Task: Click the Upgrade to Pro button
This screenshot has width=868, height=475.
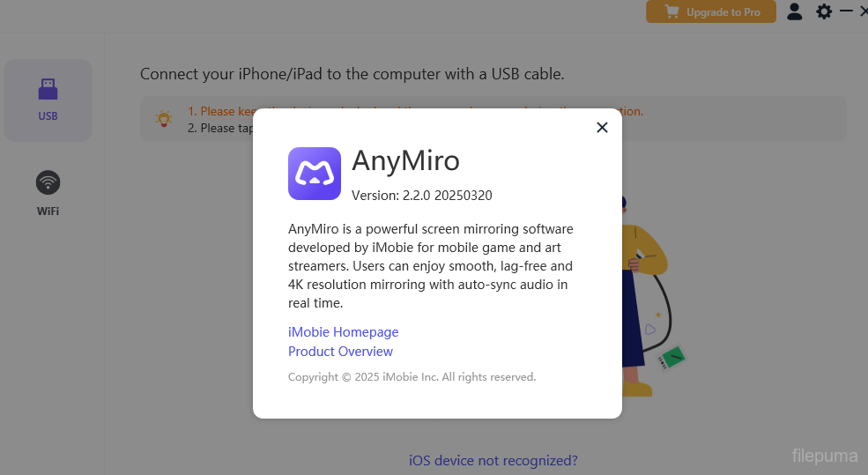Action: [710, 12]
